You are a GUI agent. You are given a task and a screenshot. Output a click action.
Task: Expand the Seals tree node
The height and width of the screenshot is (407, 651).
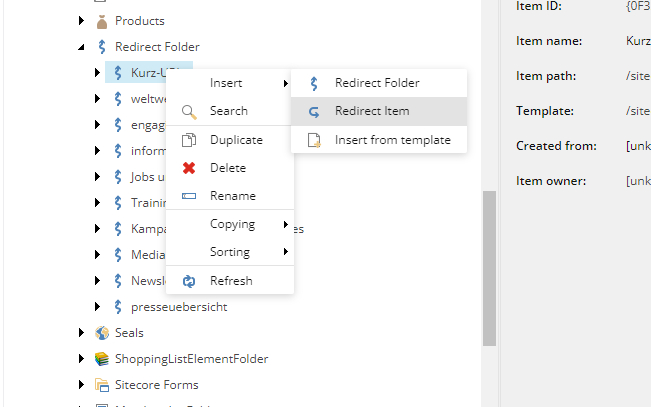[81, 333]
